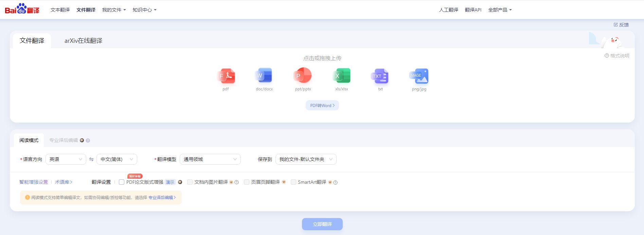Open 智能增强设置 link
644x235 pixels.
(34, 182)
